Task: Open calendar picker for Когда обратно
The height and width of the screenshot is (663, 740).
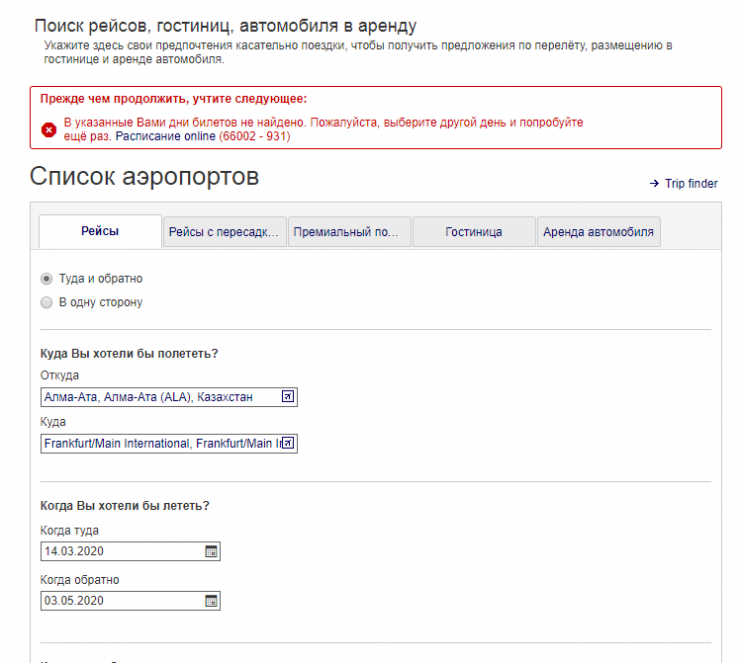Action: coord(211,601)
